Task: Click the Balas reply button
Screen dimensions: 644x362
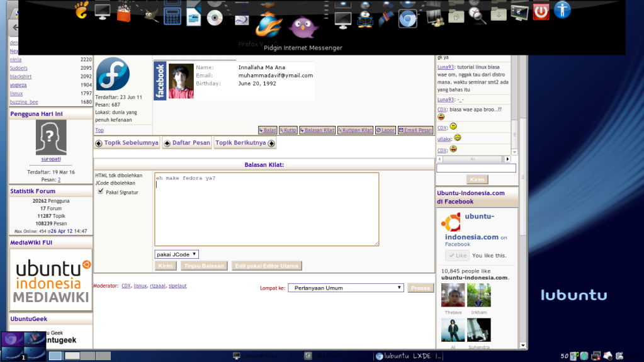Action: [268, 130]
